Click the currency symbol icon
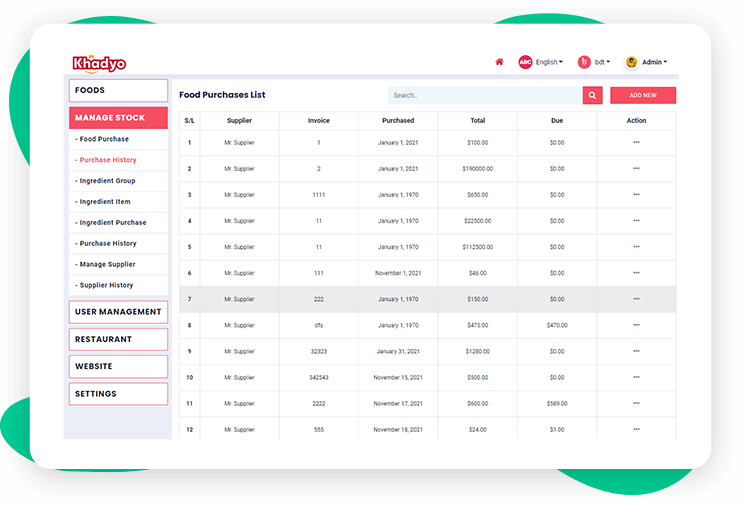 click(x=584, y=62)
